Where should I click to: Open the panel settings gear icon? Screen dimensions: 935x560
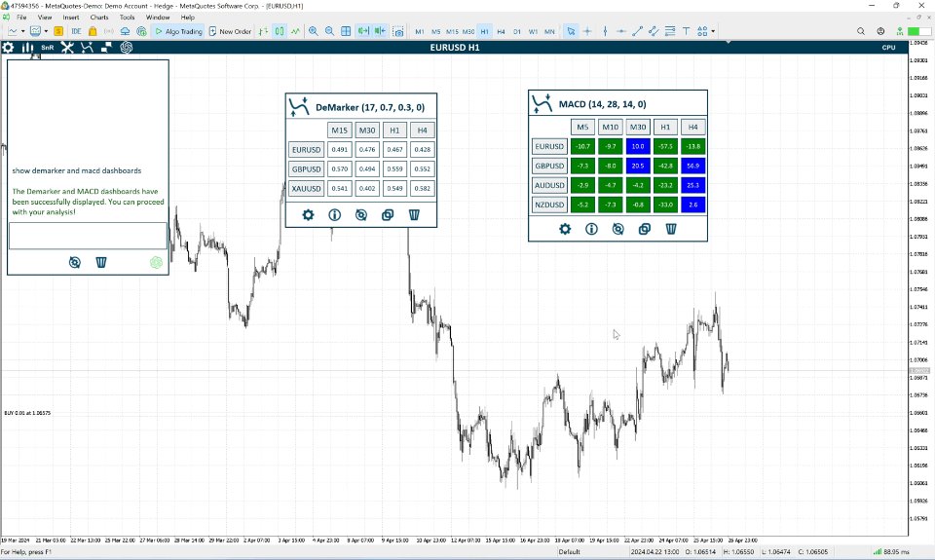click(x=9, y=48)
